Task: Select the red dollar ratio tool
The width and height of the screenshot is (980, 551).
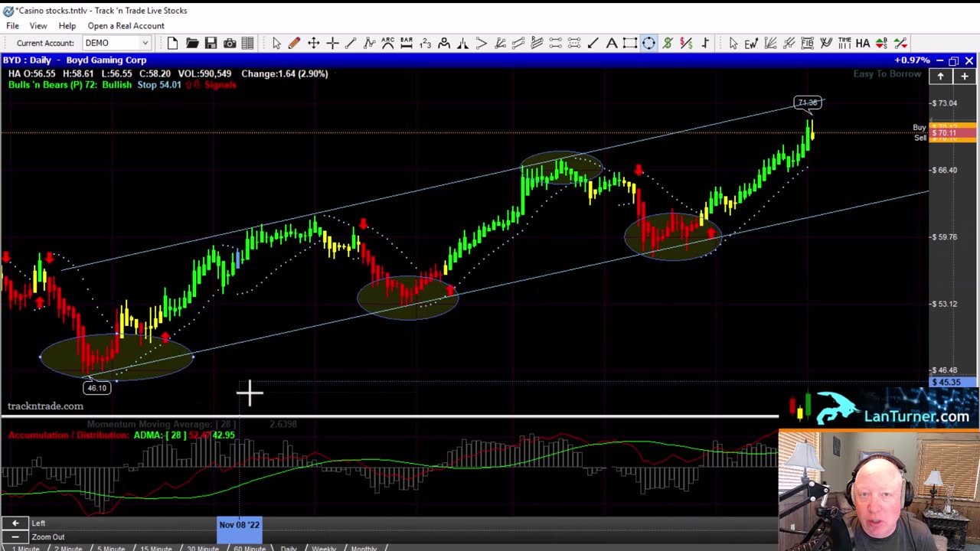Action: pyautogui.click(x=686, y=44)
